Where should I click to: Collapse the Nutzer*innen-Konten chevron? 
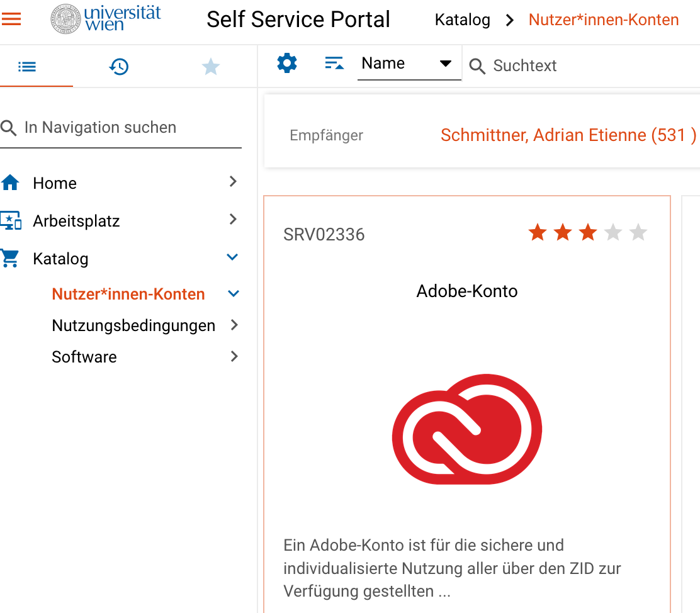234,294
